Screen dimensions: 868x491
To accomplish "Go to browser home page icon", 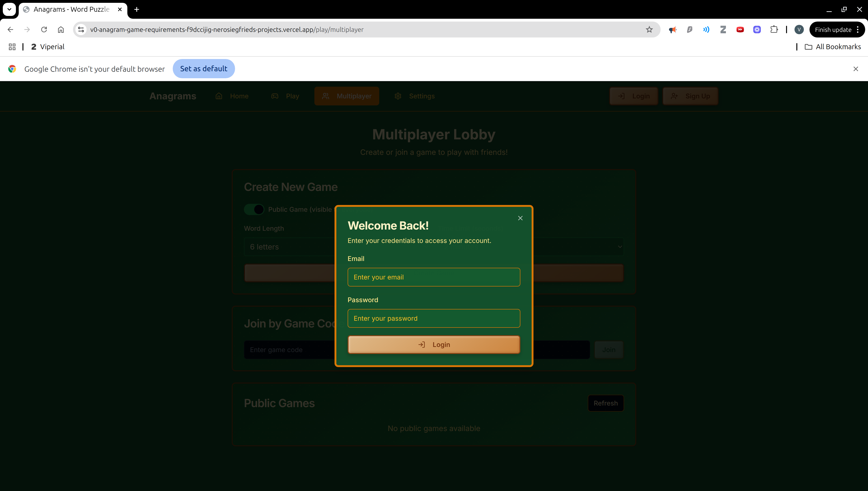I will [61, 30].
